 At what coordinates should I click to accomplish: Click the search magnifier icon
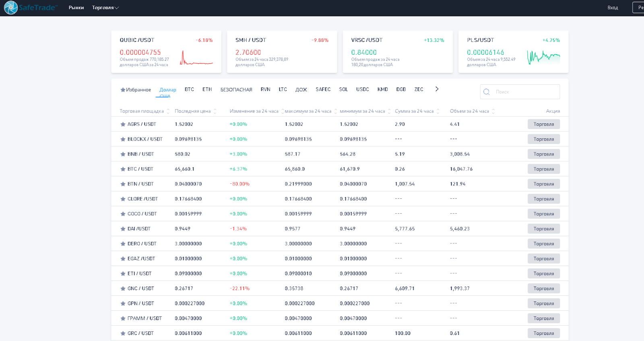coord(487,92)
